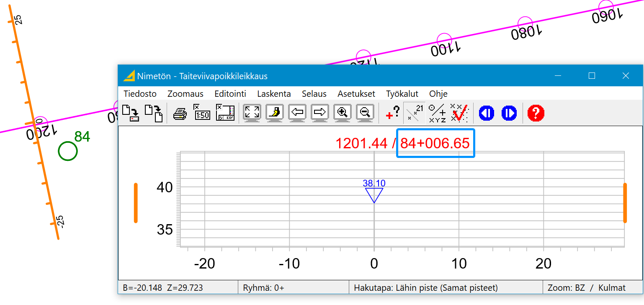Click the zoom-to-fit full extent icon
644x305 pixels.
252,113
